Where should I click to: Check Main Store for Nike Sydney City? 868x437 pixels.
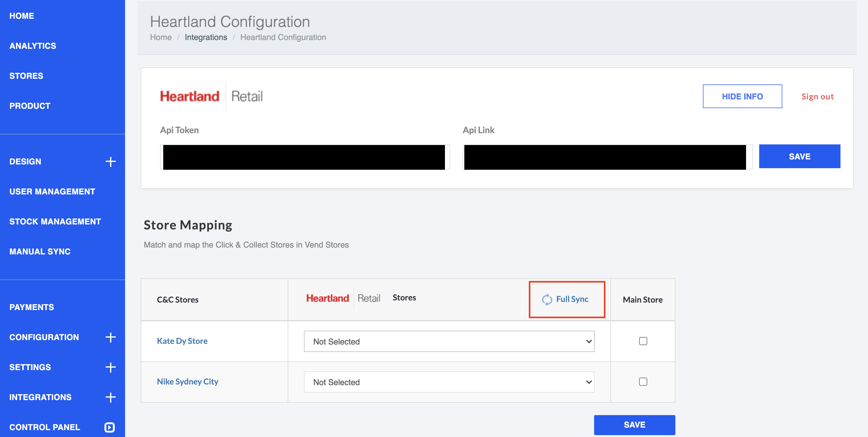pos(643,381)
